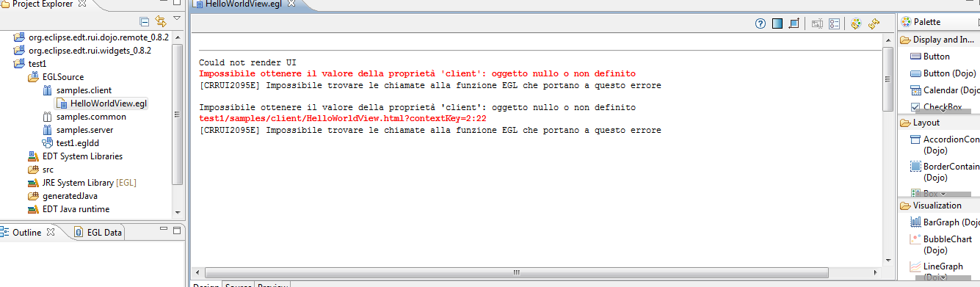Click the resize square toolbar icon

(794, 23)
